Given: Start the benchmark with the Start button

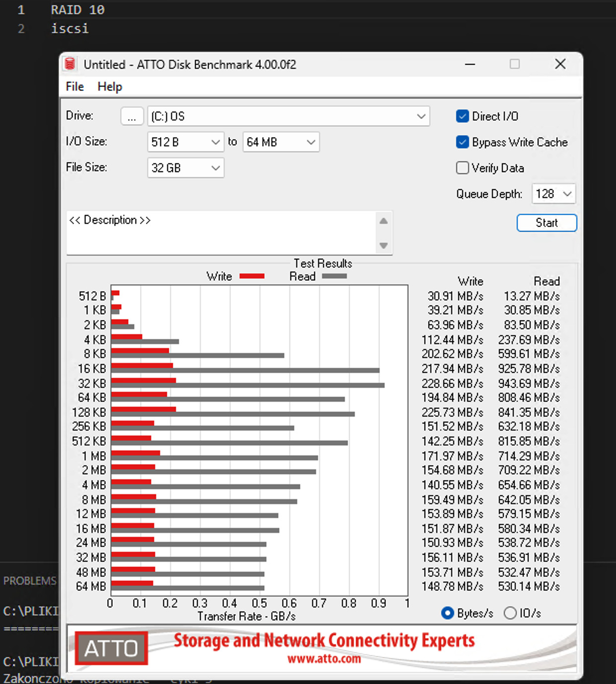Looking at the screenshot, I should click(x=546, y=223).
